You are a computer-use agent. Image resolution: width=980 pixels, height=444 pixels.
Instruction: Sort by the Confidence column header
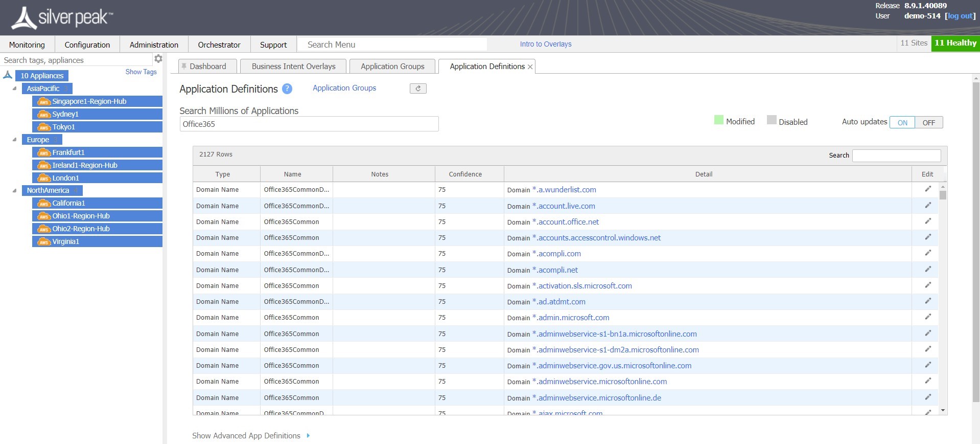click(469, 174)
